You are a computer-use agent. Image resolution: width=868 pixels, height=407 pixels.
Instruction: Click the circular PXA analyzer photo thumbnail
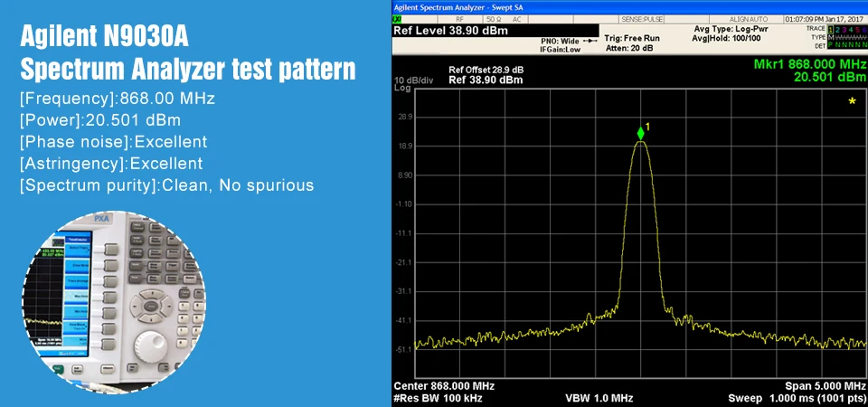coord(114,302)
